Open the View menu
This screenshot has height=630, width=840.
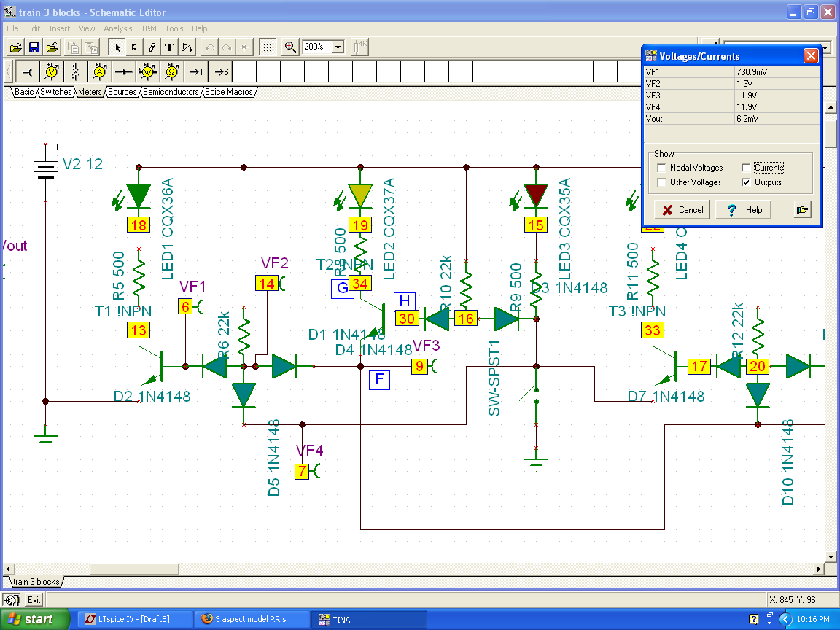[x=87, y=28]
